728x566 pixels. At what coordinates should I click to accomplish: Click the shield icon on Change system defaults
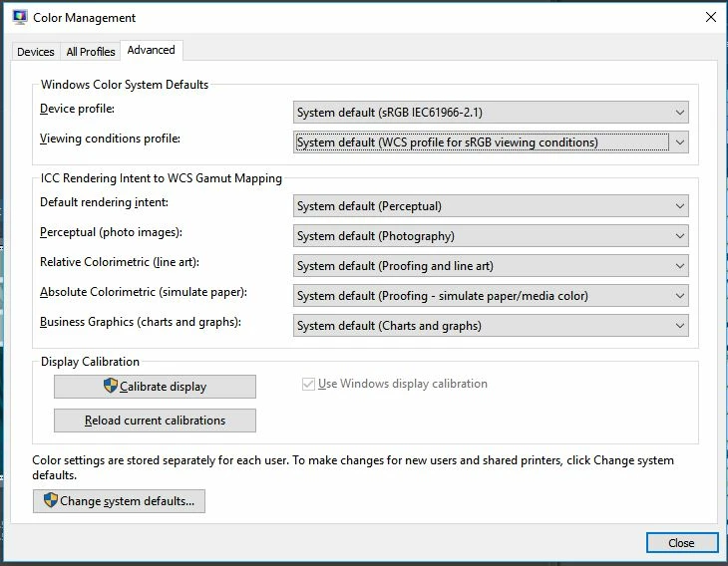point(50,500)
